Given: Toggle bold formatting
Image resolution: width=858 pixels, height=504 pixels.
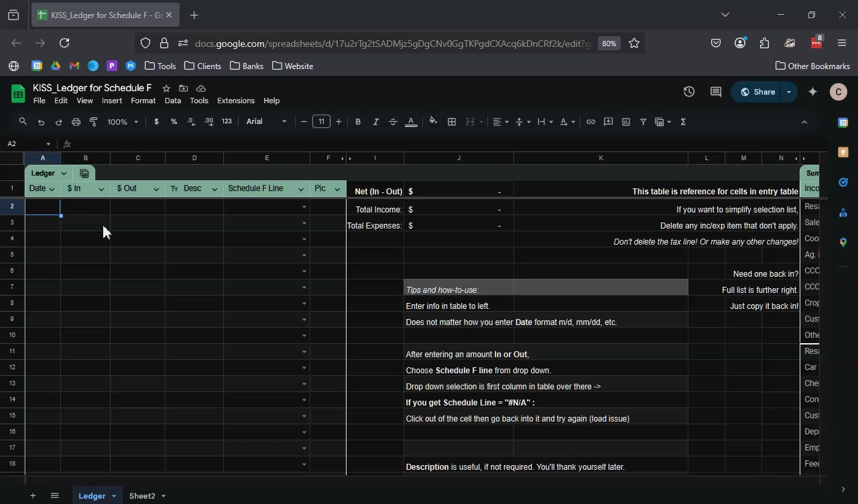Looking at the screenshot, I should [x=358, y=122].
